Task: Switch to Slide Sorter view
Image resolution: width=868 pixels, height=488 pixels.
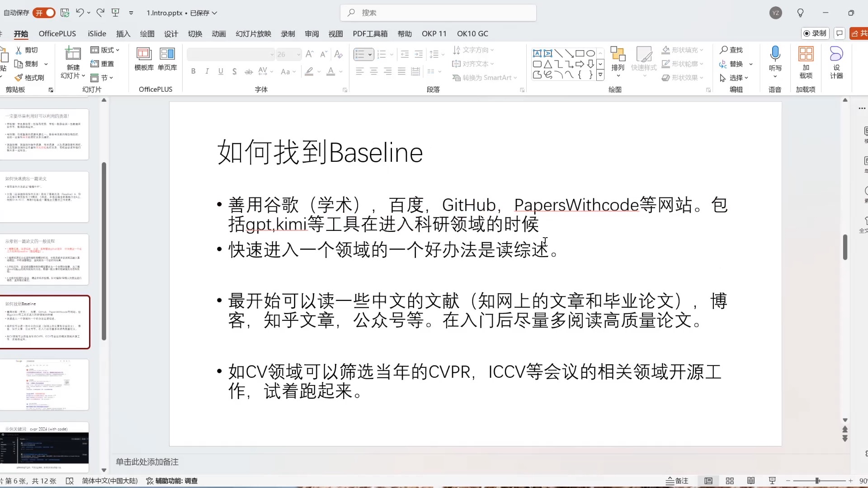Action: pyautogui.click(x=730, y=481)
